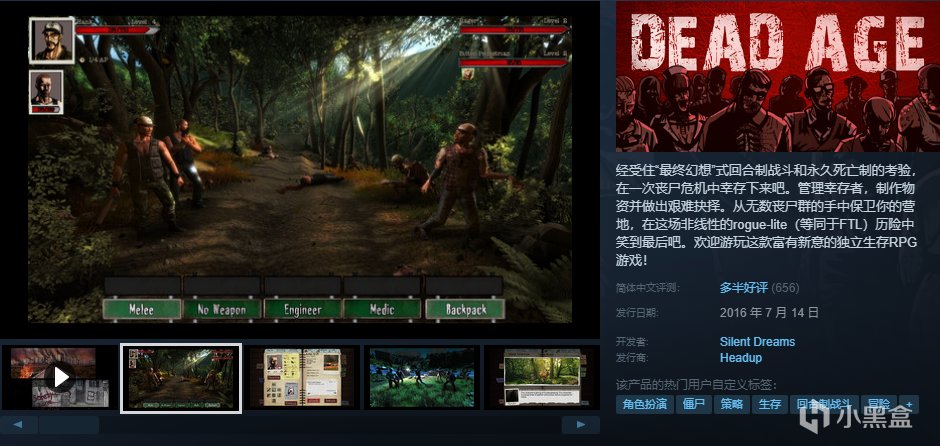Click the 发行日期 label
This screenshot has width=940, height=446.
[636, 312]
